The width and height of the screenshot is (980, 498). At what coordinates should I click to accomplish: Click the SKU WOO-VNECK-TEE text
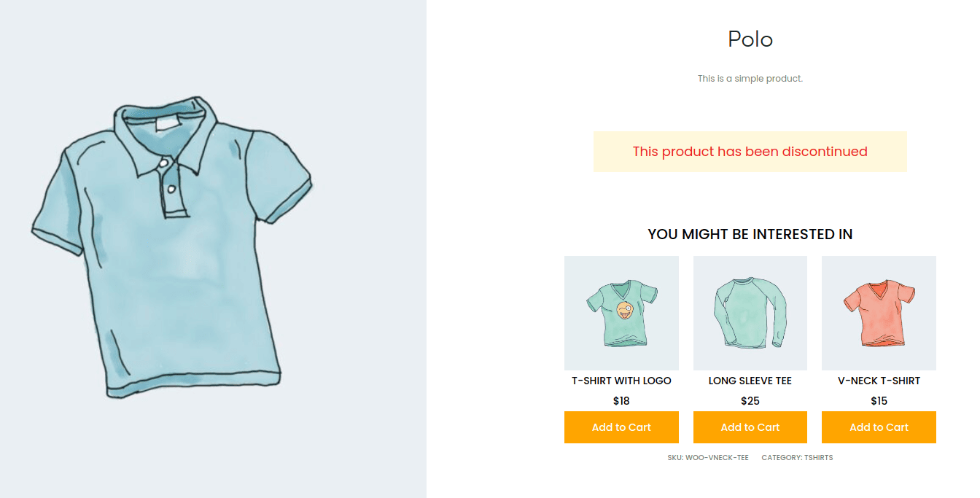707,458
